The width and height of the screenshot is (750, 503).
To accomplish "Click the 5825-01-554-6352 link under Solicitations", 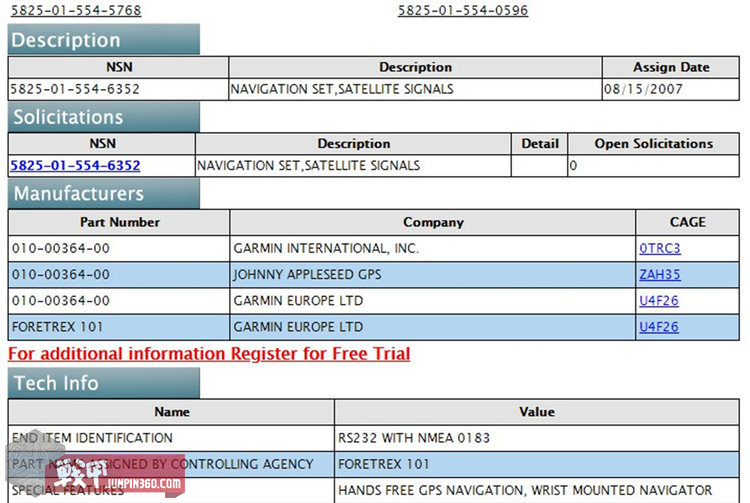I will (75, 165).
